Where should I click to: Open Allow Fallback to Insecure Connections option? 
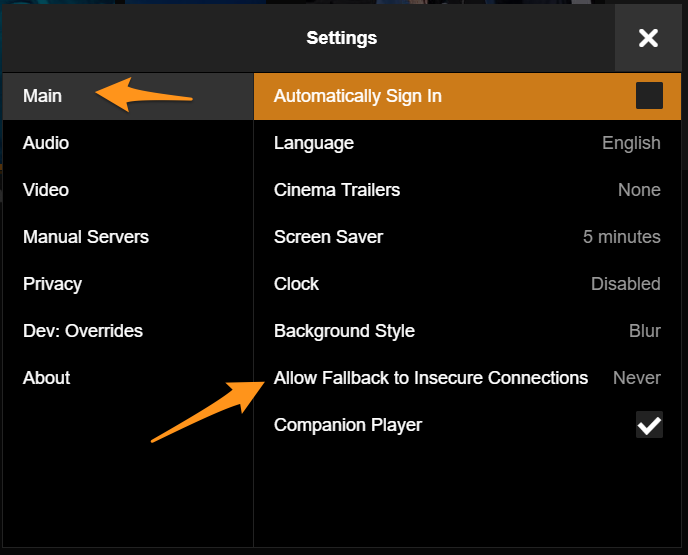(x=430, y=378)
